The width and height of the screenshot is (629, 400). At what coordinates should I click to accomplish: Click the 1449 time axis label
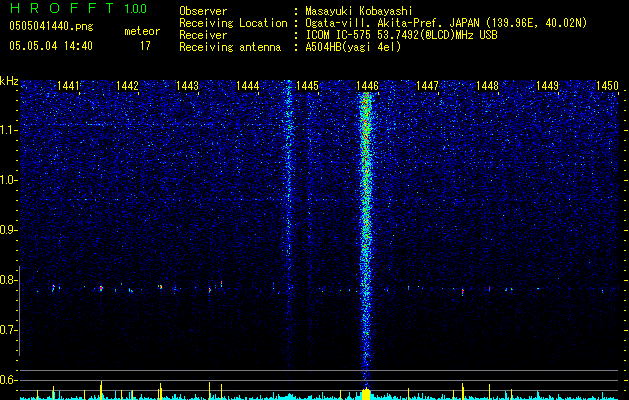(547, 85)
